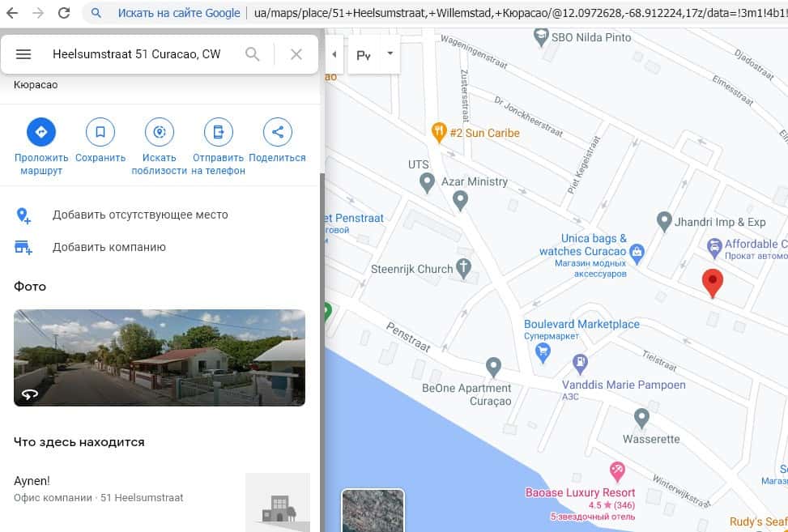Open the hamburger main menu
Viewport: 788px width, 532px height.
tap(23, 54)
